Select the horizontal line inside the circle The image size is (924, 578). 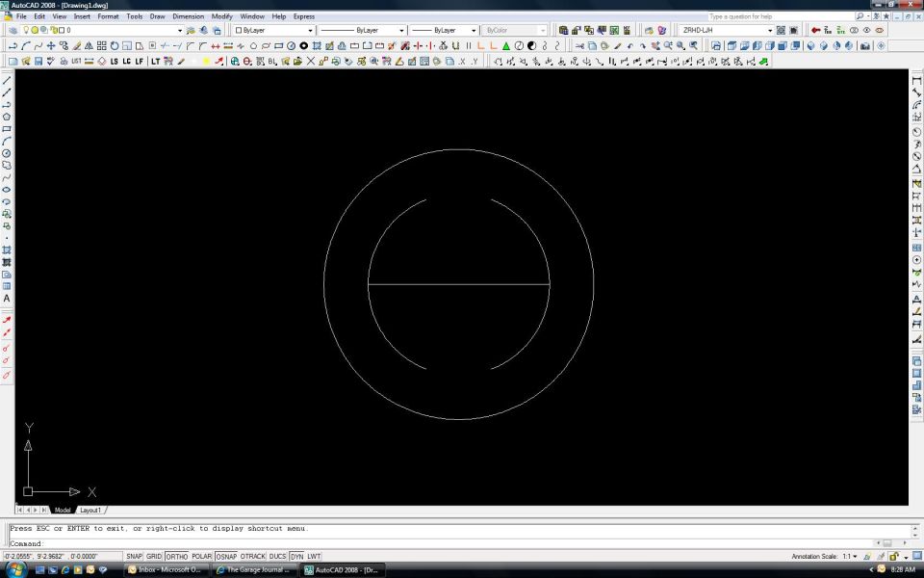click(x=459, y=284)
